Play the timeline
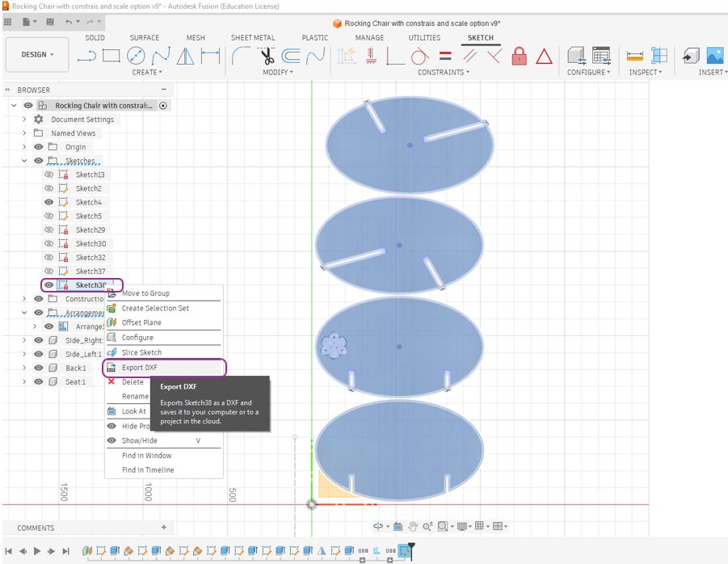728x564 pixels. (x=37, y=551)
